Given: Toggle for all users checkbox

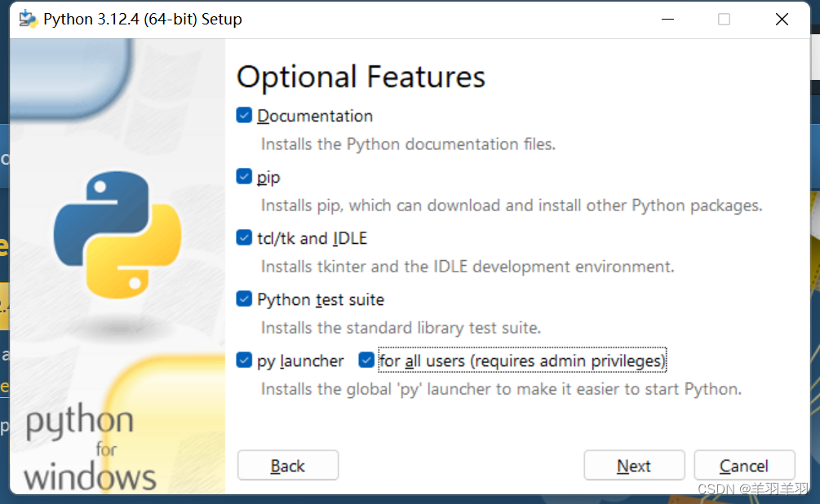Looking at the screenshot, I should point(366,360).
